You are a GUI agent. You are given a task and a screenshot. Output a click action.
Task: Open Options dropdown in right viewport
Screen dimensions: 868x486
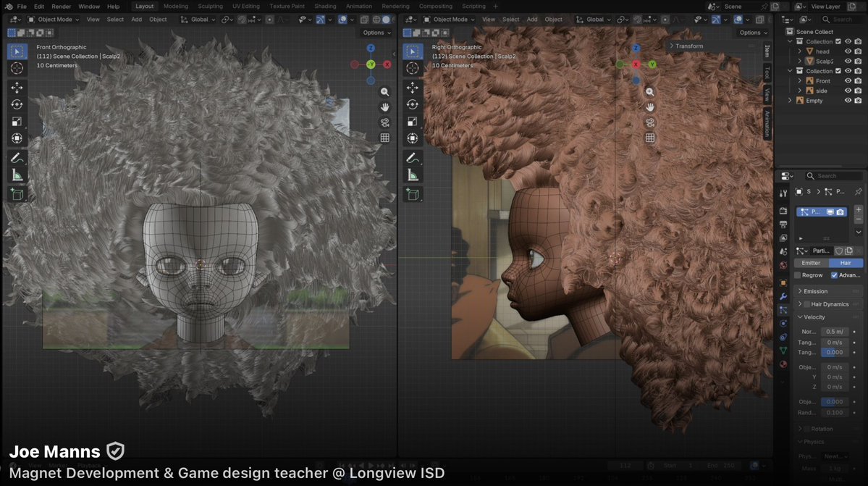[x=754, y=33]
